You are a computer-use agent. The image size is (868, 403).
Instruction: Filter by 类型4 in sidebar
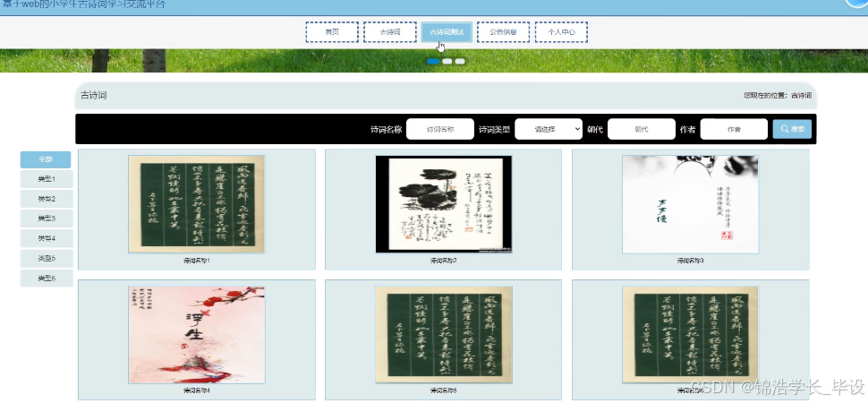[47, 238]
